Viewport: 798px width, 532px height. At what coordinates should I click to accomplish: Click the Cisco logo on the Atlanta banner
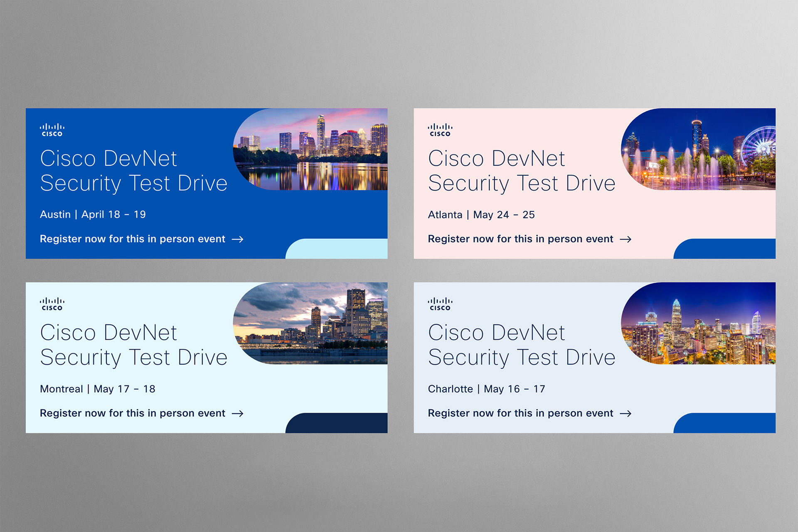click(x=440, y=130)
